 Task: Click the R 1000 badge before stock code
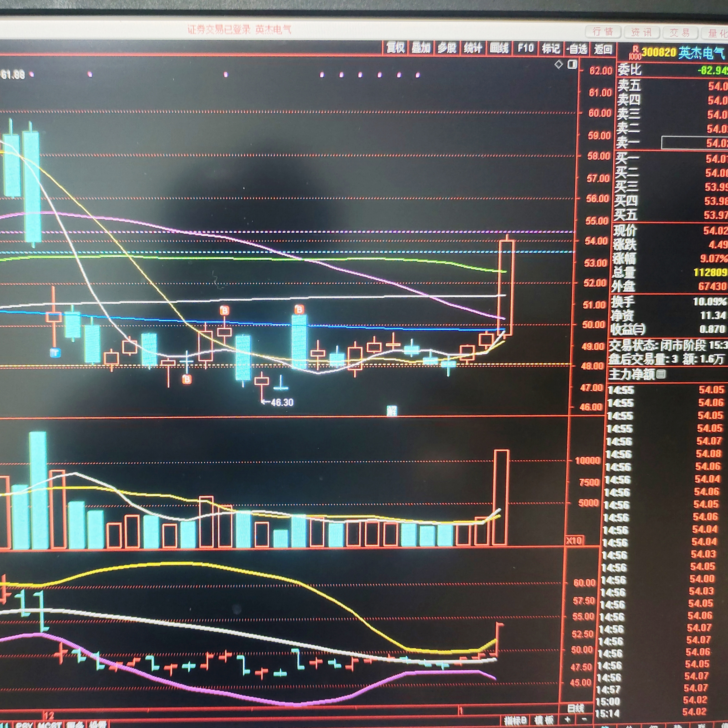coord(635,52)
